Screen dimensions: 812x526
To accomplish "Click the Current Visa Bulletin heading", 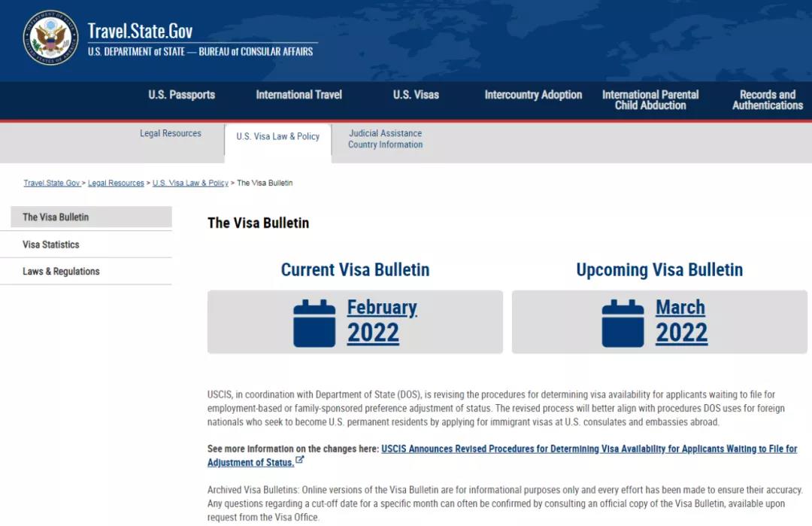I will click(x=355, y=270).
